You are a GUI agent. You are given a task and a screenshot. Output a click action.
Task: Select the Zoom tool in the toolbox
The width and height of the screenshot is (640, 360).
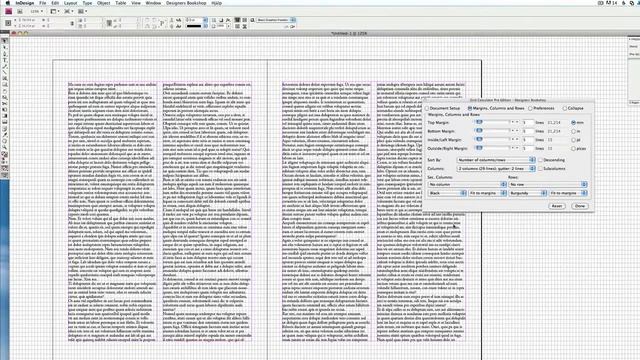coord(5,147)
